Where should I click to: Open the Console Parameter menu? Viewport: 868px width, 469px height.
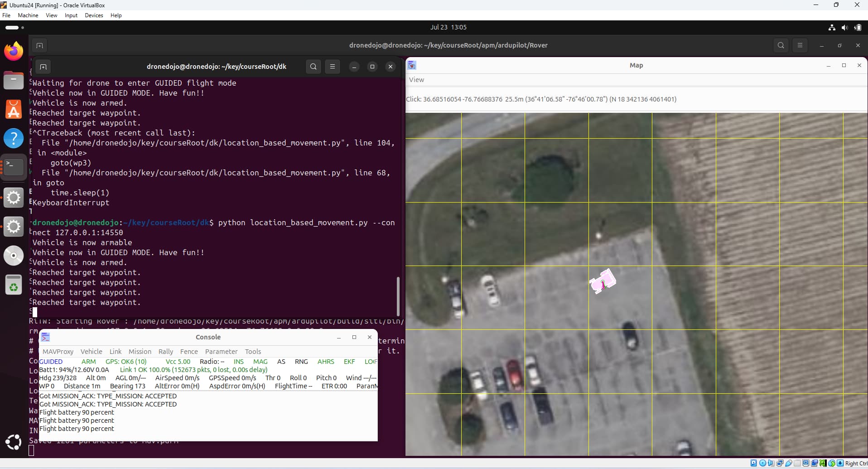221,352
